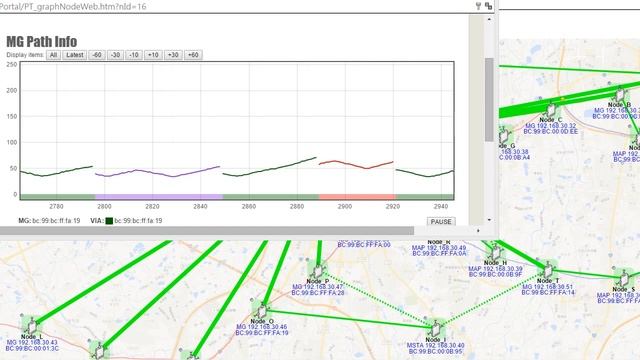The width and height of the screenshot is (640, 360).
Task: Click the pin icon above the graph panel
Action: [x=478, y=6]
